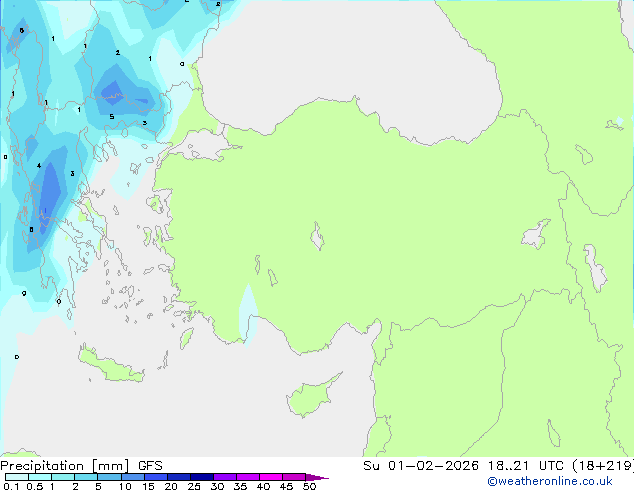Click the '10' legend scale label
Image resolution: width=634 pixels, height=490 pixels.
pyautogui.click(x=125, y=486)
